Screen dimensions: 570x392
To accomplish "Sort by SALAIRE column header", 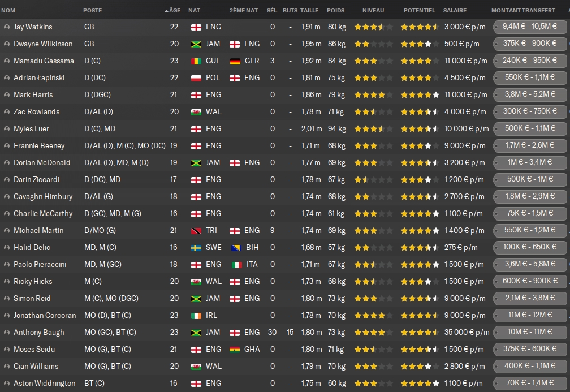I will [x=455, y=11].
